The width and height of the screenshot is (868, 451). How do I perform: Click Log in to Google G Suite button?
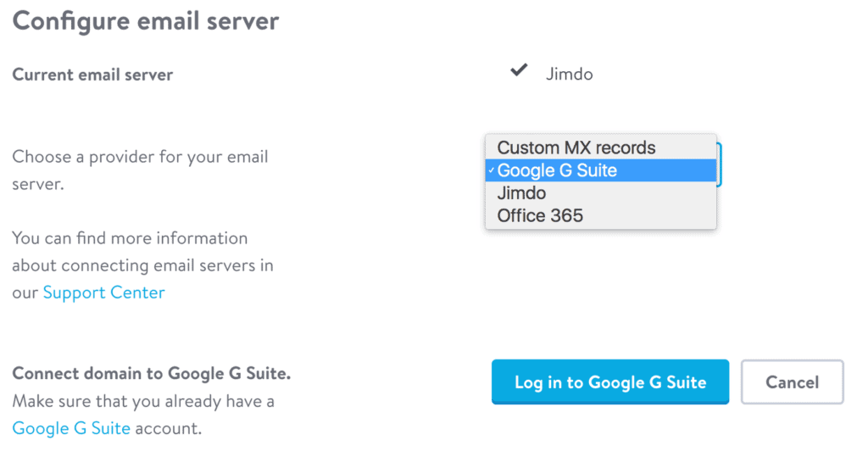tap(610, 381)
